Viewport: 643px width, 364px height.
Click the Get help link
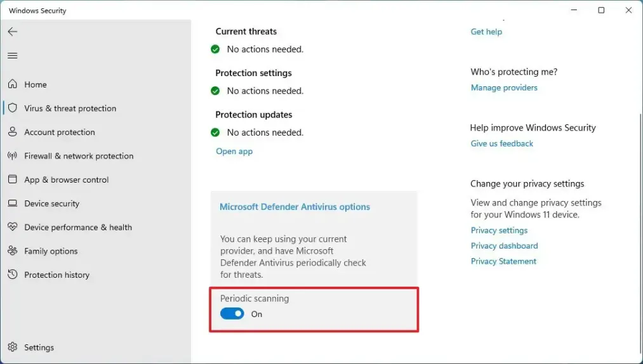pos(486,32)
